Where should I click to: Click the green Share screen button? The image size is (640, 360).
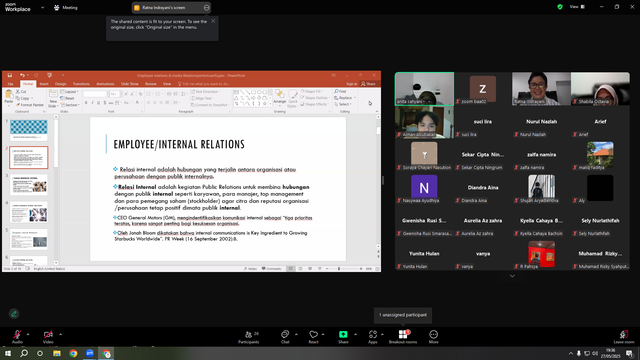343,337
